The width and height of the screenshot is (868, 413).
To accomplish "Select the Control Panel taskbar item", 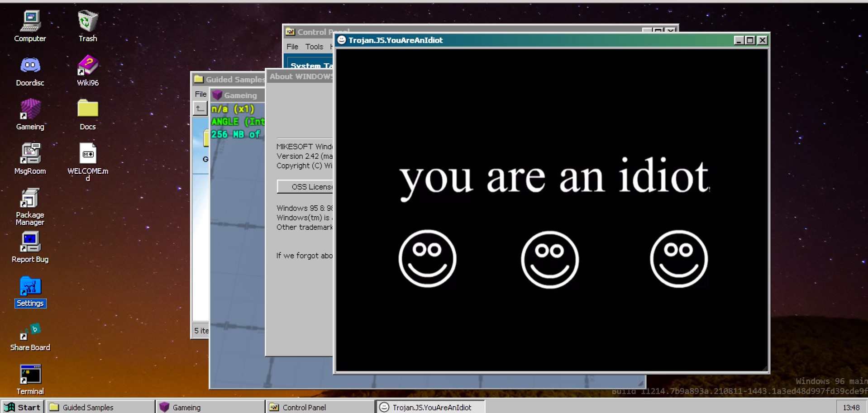I will pos(320,407).
